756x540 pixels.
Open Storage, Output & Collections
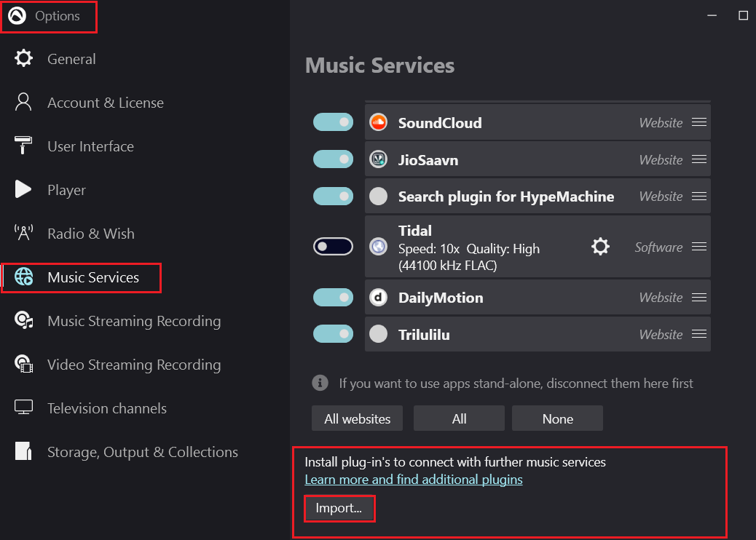coord(142,452)
